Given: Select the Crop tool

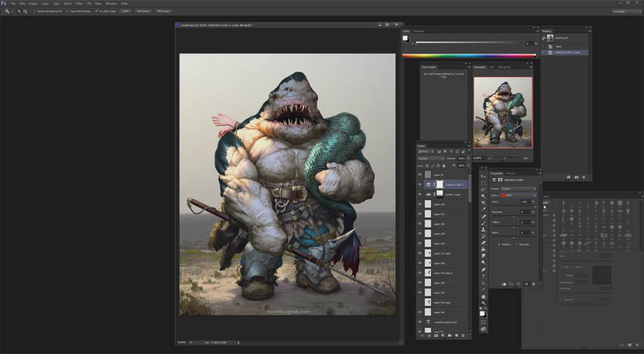Looking at the screenshot, I should coord(484,203).
